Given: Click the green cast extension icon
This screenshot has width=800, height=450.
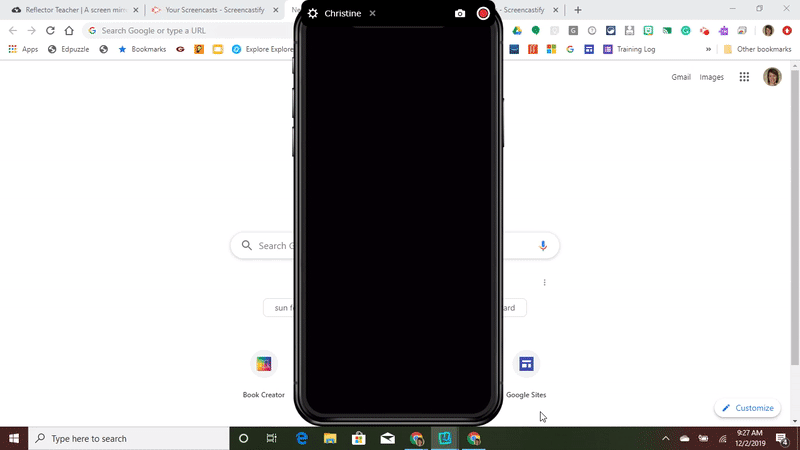Looking at the screenshot, I should point(667,31).
